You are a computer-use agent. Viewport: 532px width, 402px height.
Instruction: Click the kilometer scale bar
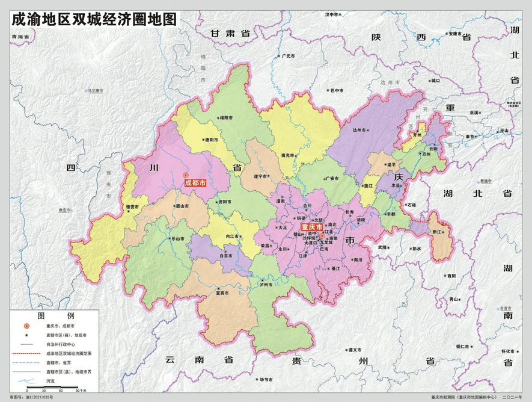click(52, 386)
